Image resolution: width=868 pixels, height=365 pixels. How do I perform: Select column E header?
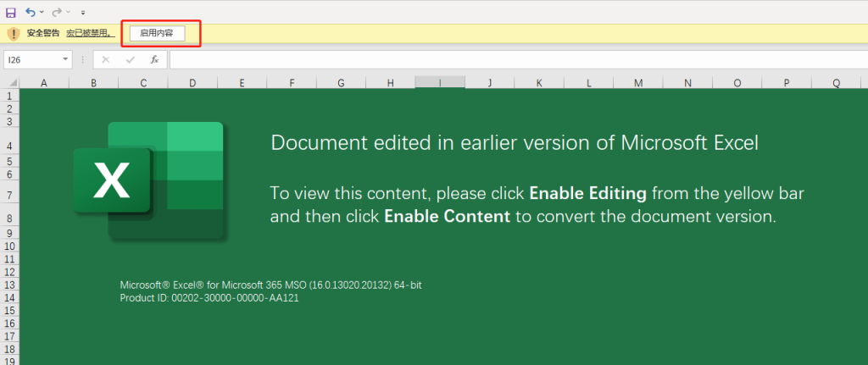point(242,83)
